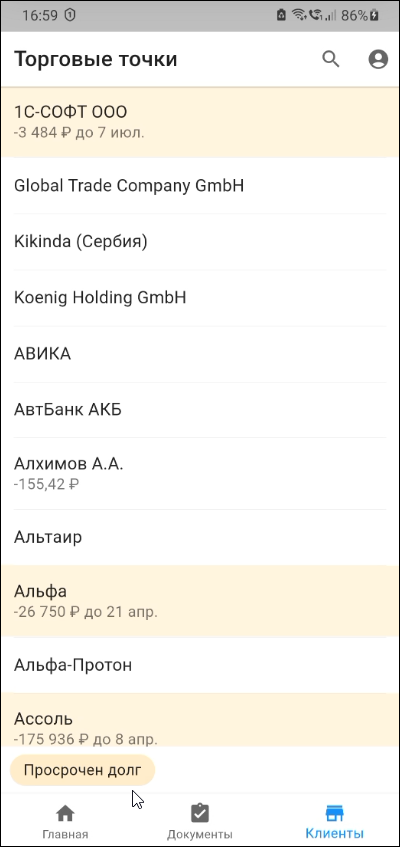Open Алхимов А.А. with -155,42 ₽ debt
The width and height of the screenshot is (400, 847).
(200, 473)
